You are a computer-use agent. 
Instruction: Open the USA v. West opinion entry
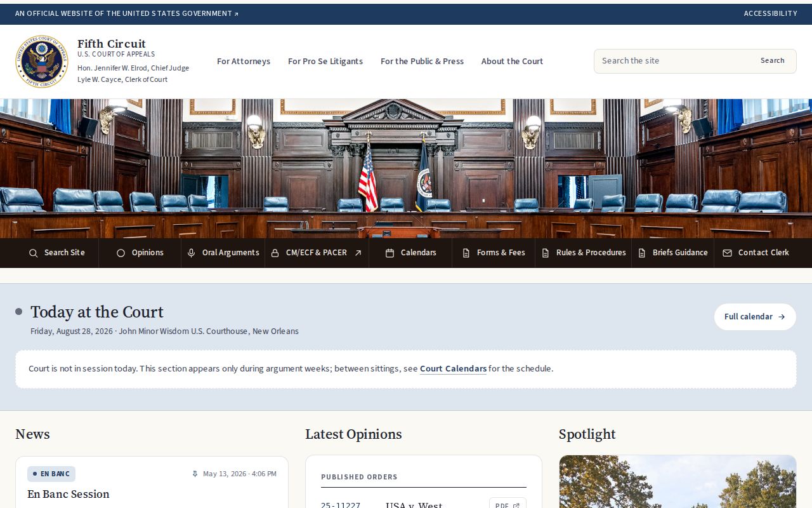pyautogui.click(x=414, y=505)
